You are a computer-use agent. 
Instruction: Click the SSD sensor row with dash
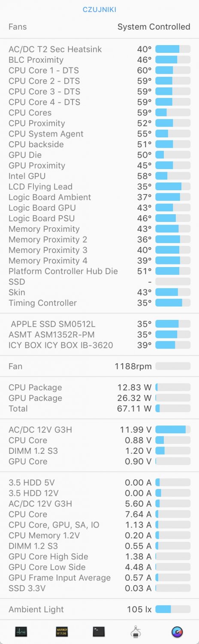click(99, 282)
